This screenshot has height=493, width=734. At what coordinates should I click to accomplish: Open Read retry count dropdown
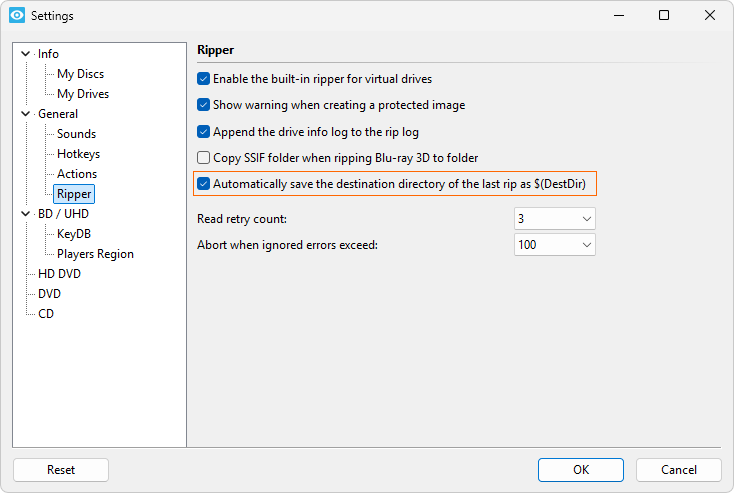click(x=554, y=218)
